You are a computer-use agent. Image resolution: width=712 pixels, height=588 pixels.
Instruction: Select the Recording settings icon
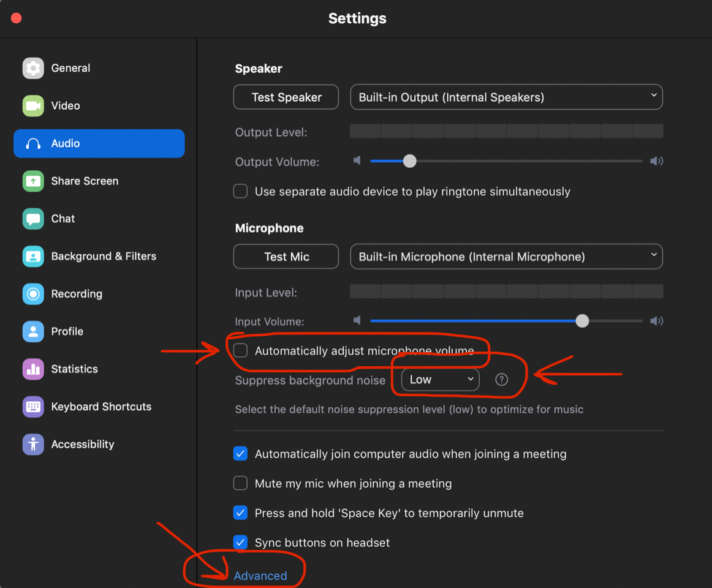point(33,294)
